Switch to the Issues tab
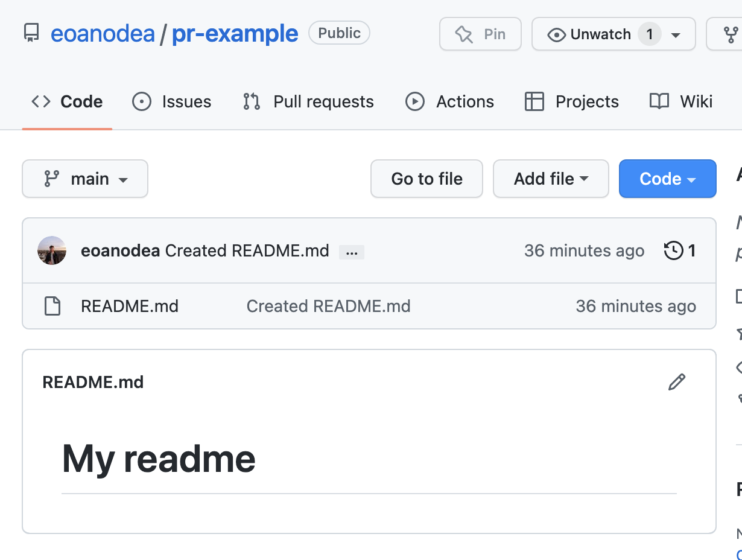Viewport: 742px width, 560px height. (172, 101)
